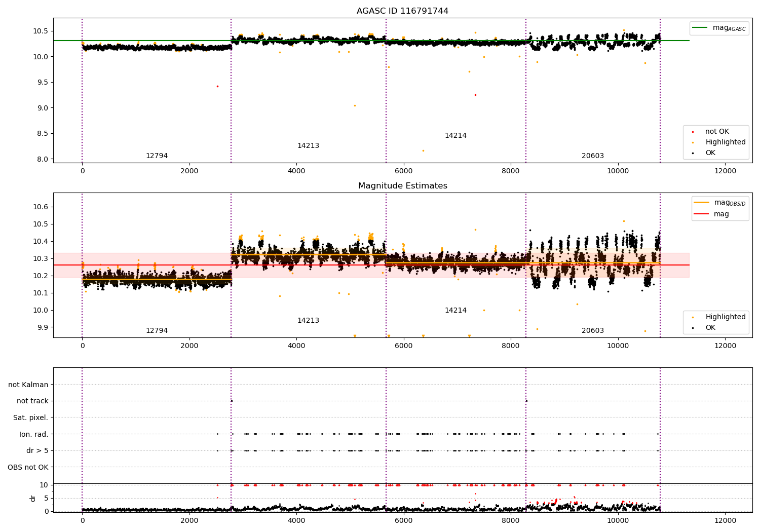This screenshot has width=760, height=532.
Task: Click OBSID label 12794 in top plot
Action: [x=157, y=156]
